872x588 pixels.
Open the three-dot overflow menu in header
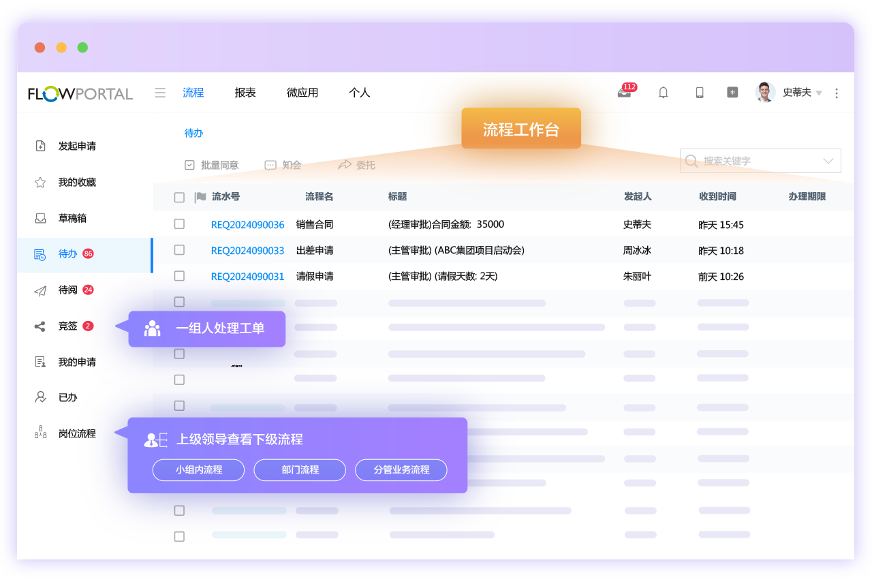(837, 93)
